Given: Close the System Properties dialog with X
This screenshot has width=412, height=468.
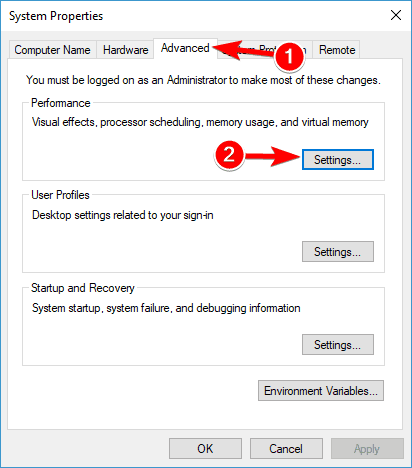Looking at the screenshot, I should 396,15.
